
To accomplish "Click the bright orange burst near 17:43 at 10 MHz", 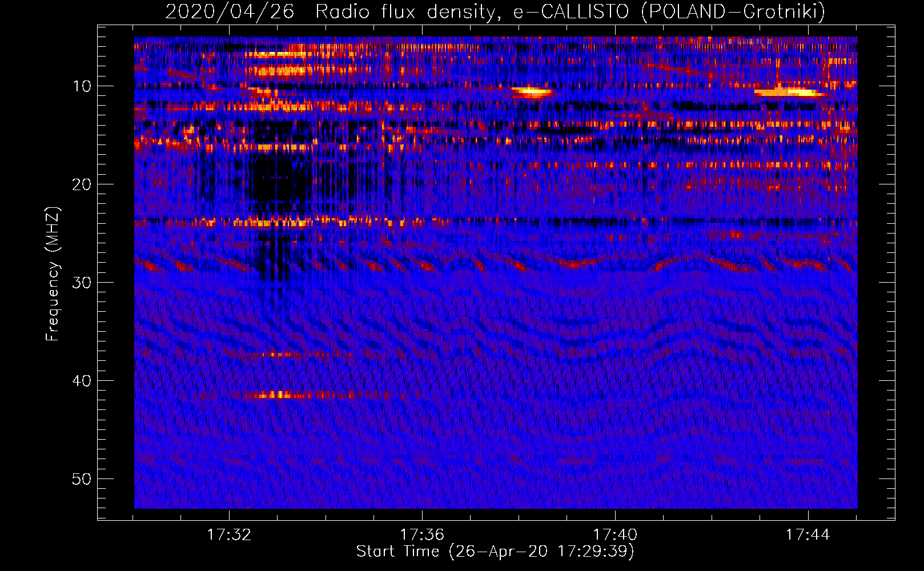I will [x=790, y=91].
